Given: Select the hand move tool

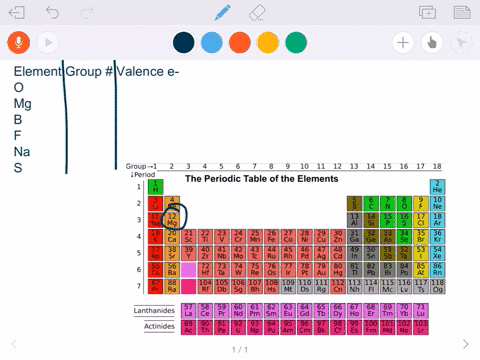Looking at the screenshot, I should point(432,43).
